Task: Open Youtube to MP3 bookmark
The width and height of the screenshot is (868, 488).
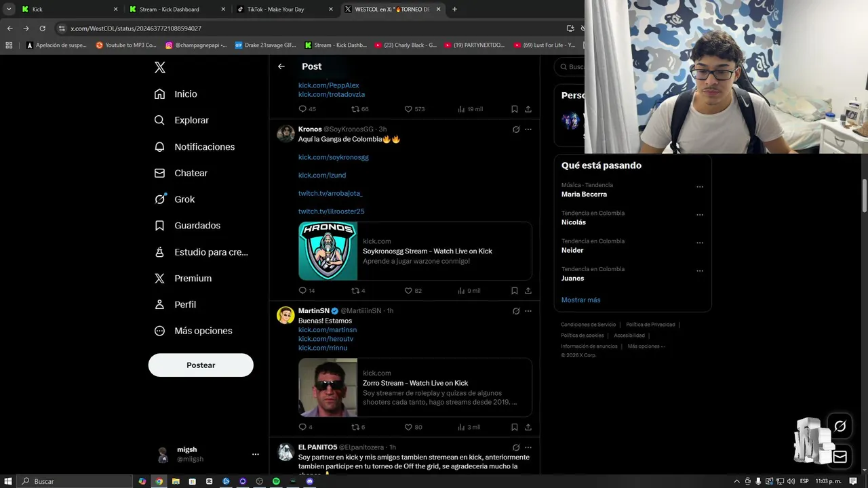Action: (x=126, y=45)
